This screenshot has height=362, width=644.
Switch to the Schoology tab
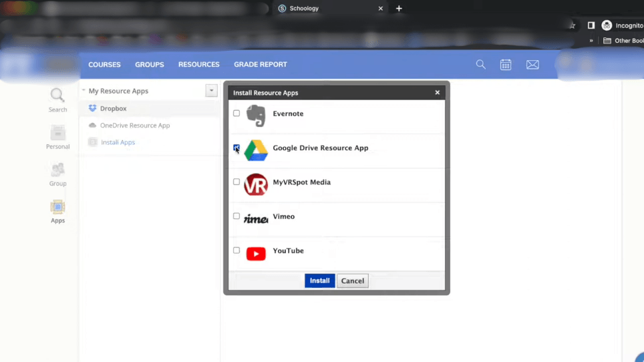point(329,8)
